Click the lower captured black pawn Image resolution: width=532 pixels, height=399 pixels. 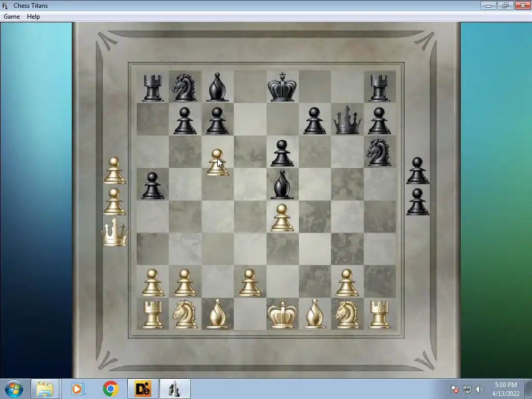click(417, 202)
